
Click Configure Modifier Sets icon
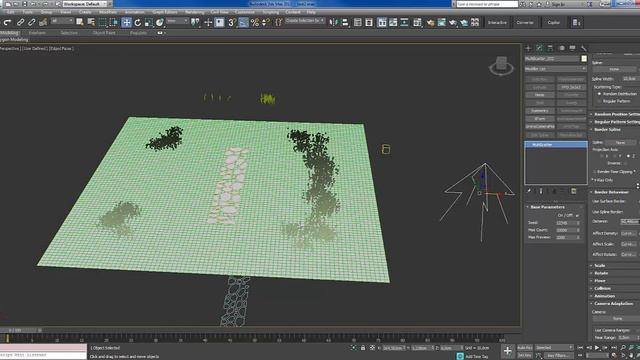click(573, 191)
